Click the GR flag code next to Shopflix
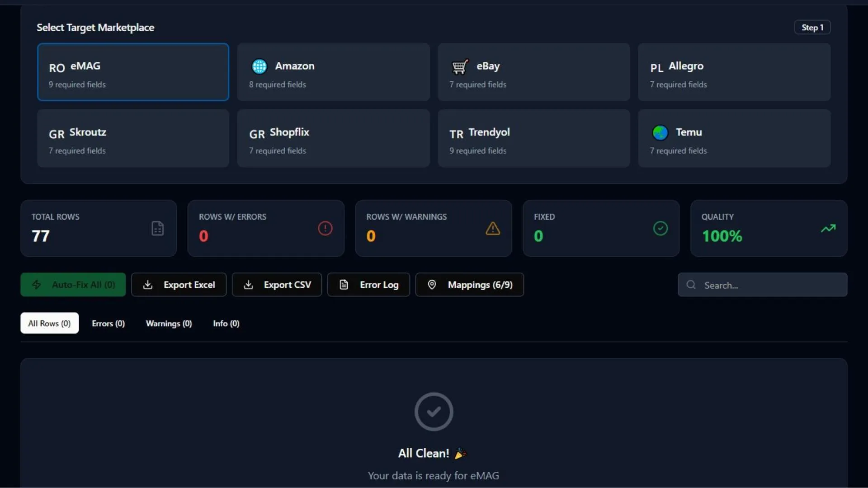The image size is (868, 488). (257, 134)
